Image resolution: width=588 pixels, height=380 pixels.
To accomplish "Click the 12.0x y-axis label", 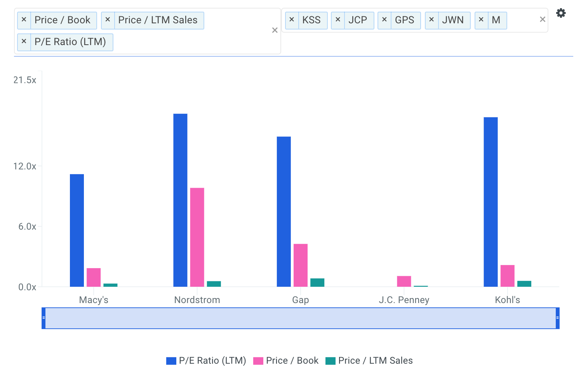I will pos(25,166).
